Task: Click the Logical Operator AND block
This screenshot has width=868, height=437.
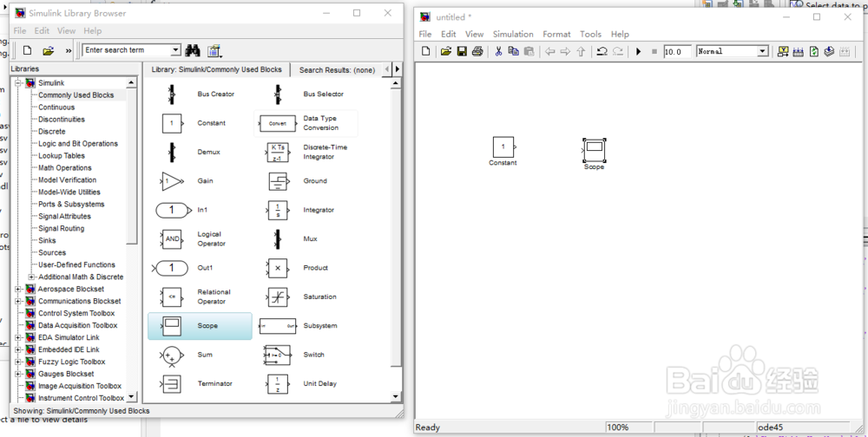Action: pyautogui.click(x=172, y=239)
